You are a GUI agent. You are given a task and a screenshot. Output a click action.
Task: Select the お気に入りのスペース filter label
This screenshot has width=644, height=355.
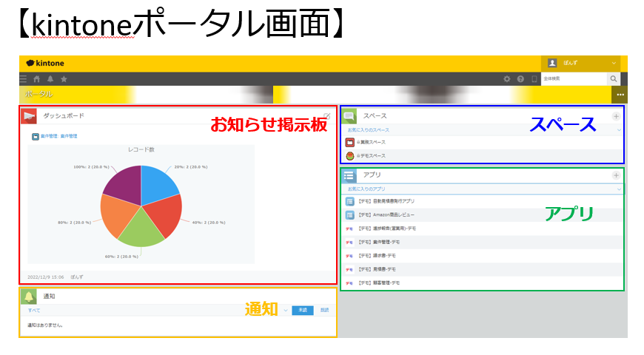(x=368, y=130)
